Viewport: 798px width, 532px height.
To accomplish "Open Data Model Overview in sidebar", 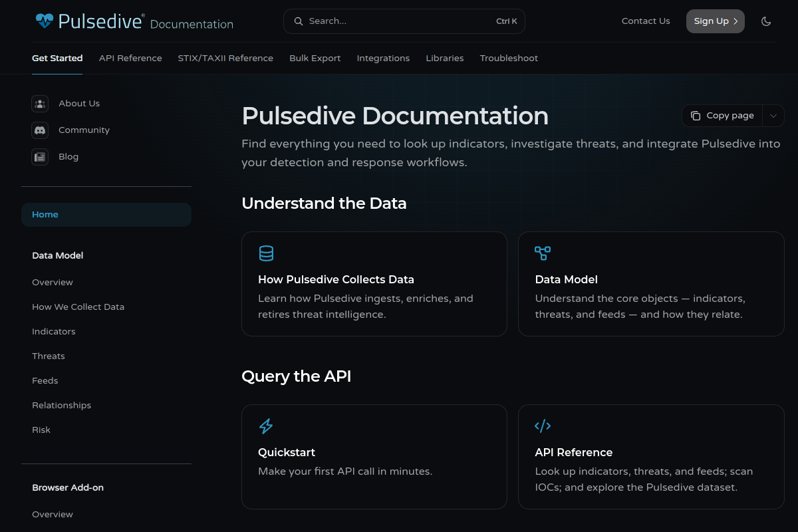I will point(53,283).
